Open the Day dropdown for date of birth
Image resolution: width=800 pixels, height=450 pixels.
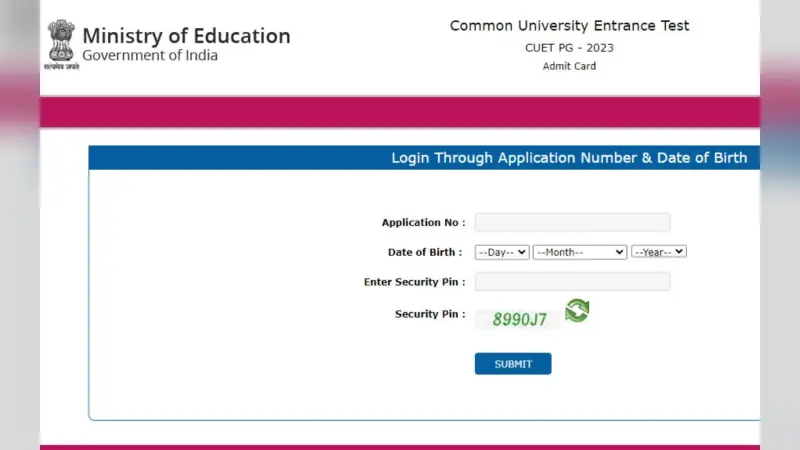(x=502, y=252)
